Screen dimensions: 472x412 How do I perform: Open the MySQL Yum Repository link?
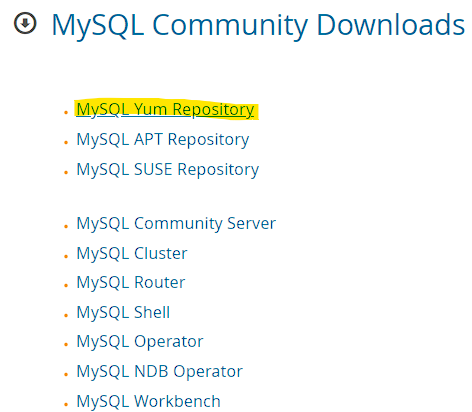(165, 109)
